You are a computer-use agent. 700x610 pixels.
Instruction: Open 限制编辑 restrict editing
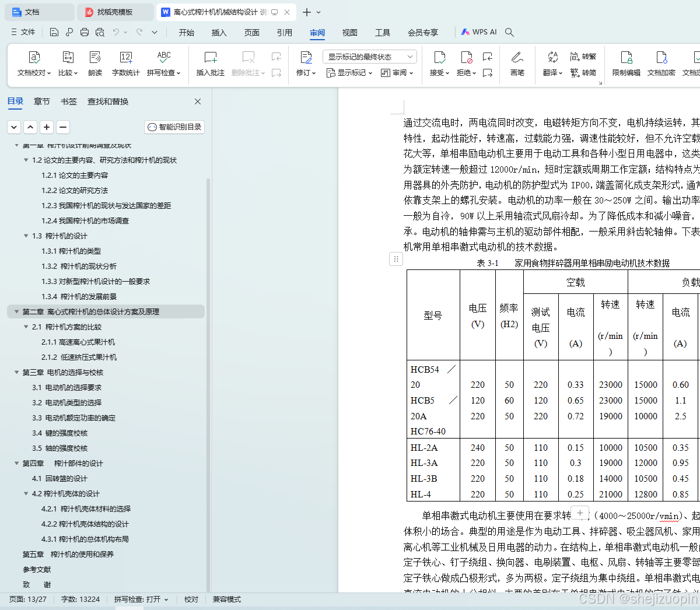pyautogui.click(x=626, y=63)
